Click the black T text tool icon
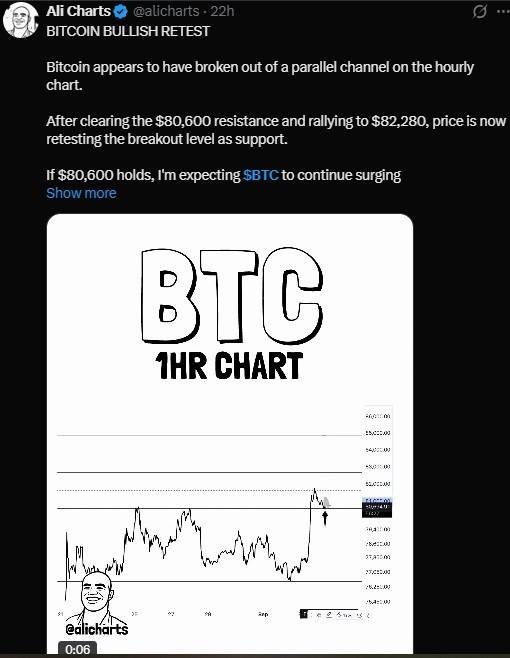The width and height of the screenshot is (510, 658). click(303, 614)
